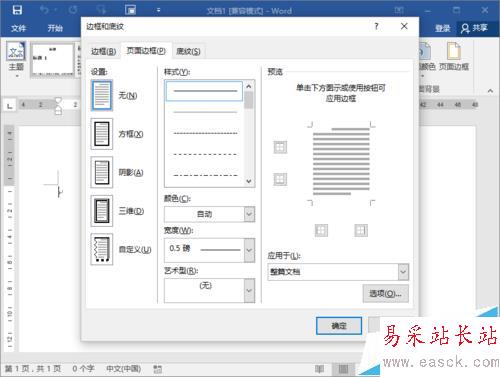Close the Borders and Shading dialog
Viewport: 500px width, 377px height.
point(404,26)
